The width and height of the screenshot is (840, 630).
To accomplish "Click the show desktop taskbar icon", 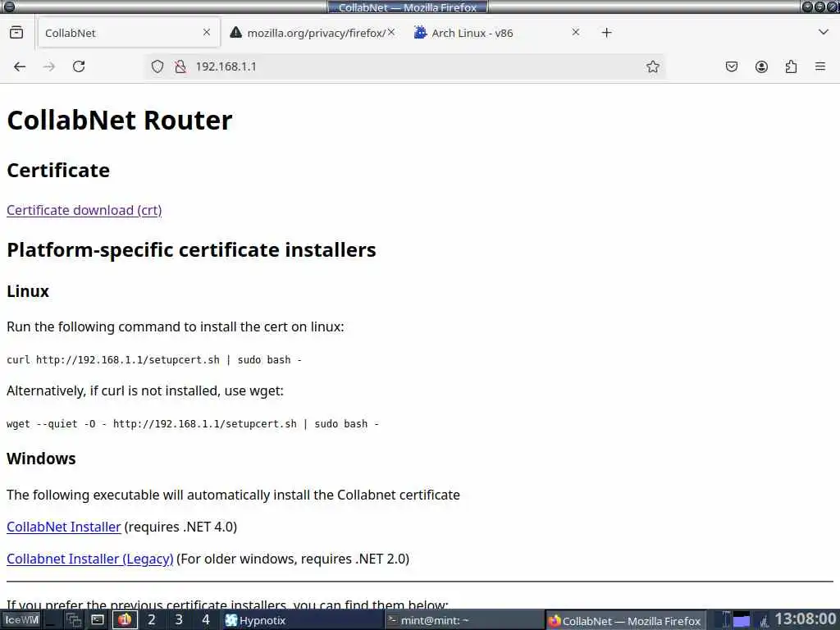I will pyautogui.click(x=52, y=620).
